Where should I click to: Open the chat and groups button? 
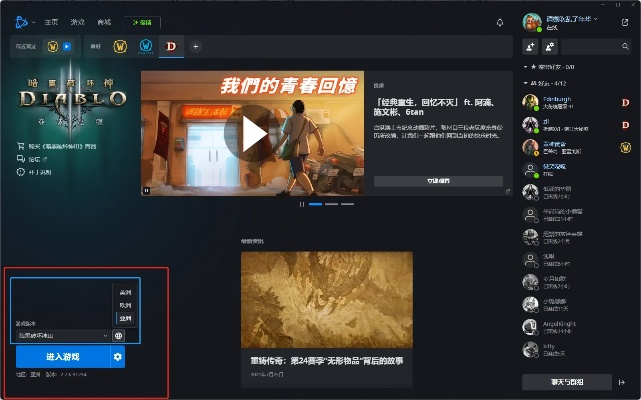coord(567,382)
